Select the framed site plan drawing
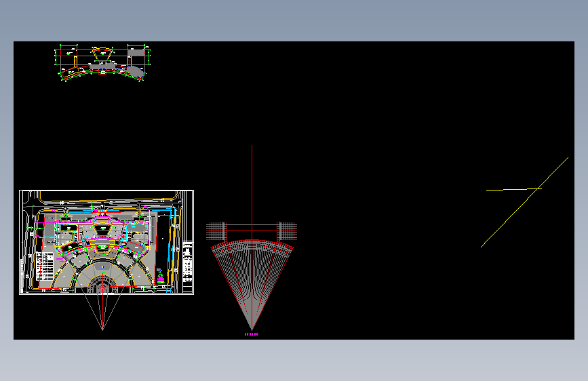 point(106,242)
